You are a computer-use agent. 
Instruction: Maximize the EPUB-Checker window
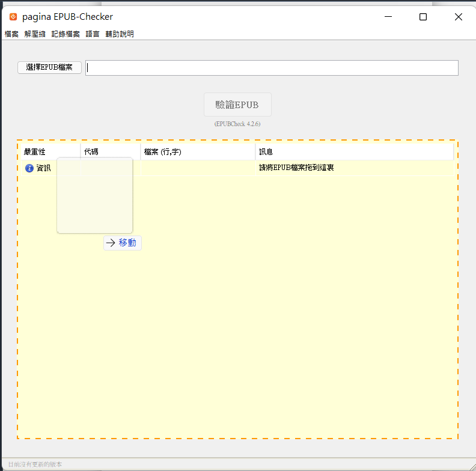(x=423, y=17)
